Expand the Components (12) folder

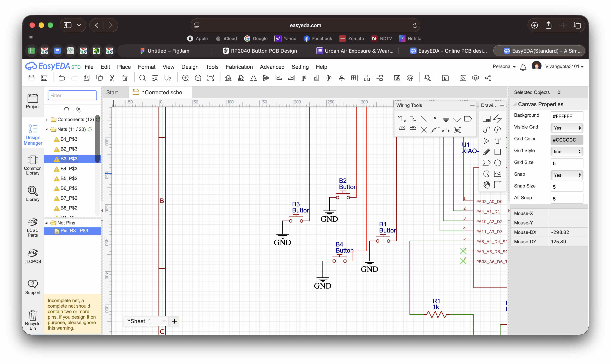pos(47,119)
